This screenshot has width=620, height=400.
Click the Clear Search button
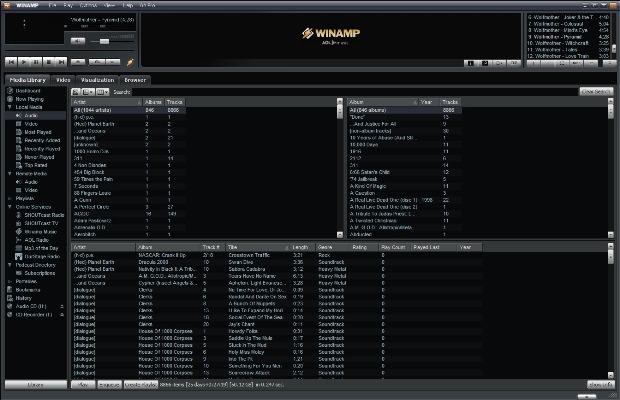click(596, 91)
